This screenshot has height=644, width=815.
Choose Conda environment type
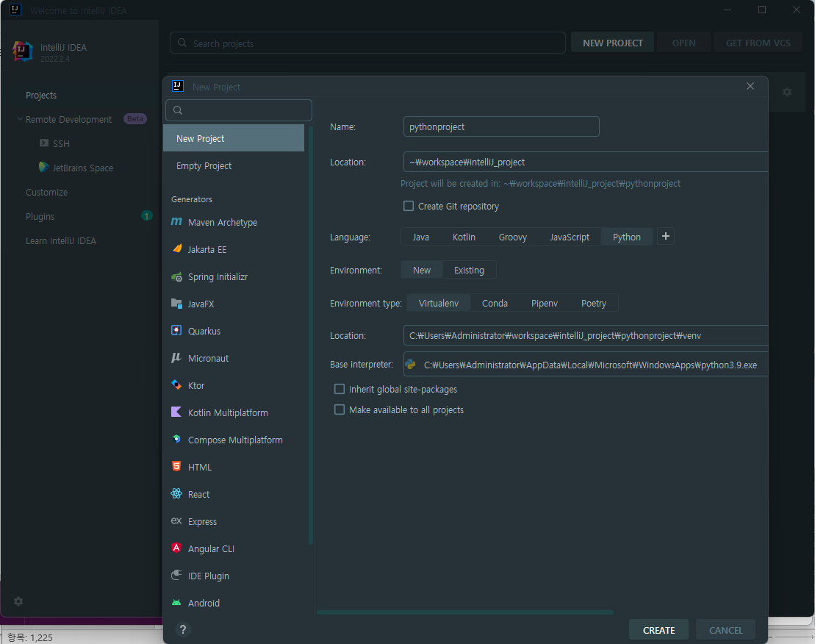[495, 303]
